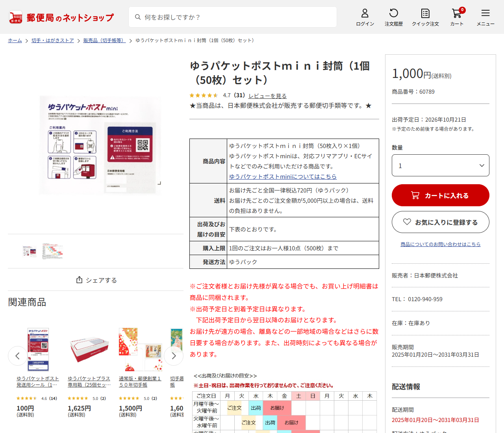
Task: Click the search box 何をお探しですか？
Action: click(233, 17)
